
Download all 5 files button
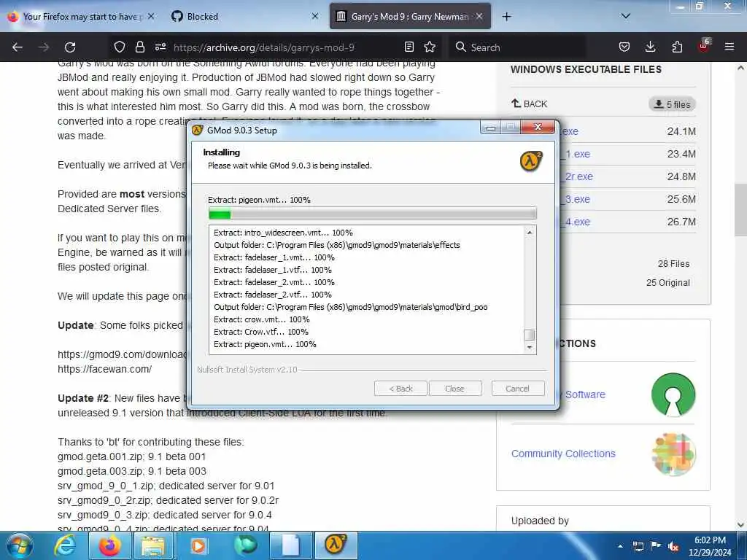pos(672,104)
